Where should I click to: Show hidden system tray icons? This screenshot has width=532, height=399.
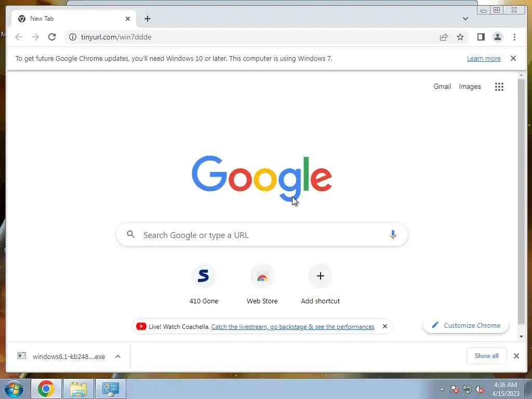click(442, 389)
